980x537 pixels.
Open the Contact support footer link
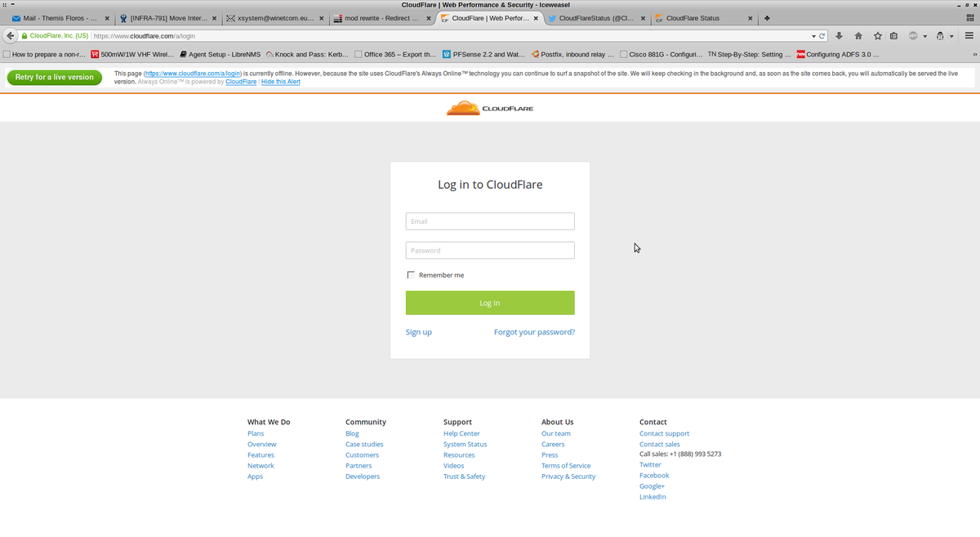[x=664, y=434]
